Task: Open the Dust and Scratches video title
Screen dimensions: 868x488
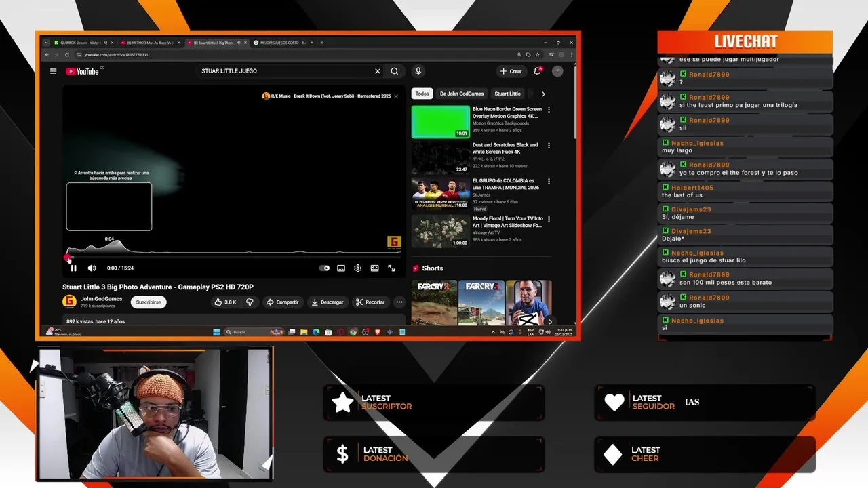Action: pyautogui.click(x=505, y=148)
